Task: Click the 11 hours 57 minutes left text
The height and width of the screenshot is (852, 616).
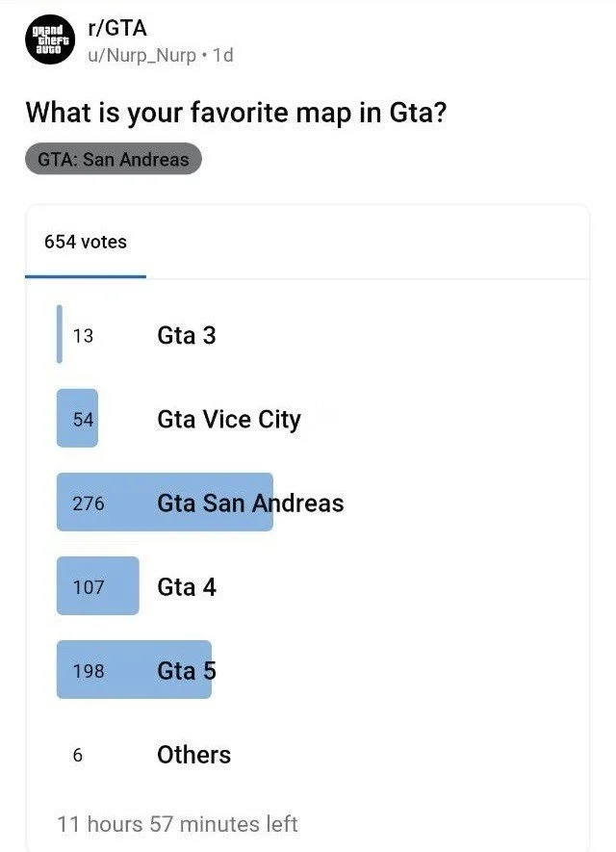Action: coord(177,824)
